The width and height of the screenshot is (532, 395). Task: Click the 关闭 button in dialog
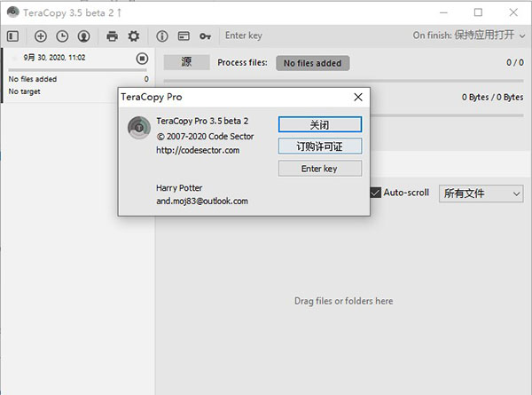(x=320, y=124)
